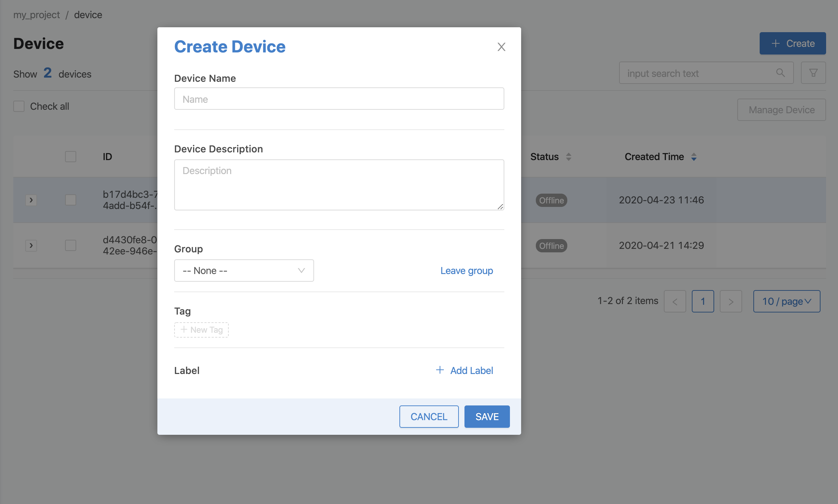Image resolution: width=838 pixels, height=504 pixels.
Task: Sort by Status column arrows
Action: 569,157
